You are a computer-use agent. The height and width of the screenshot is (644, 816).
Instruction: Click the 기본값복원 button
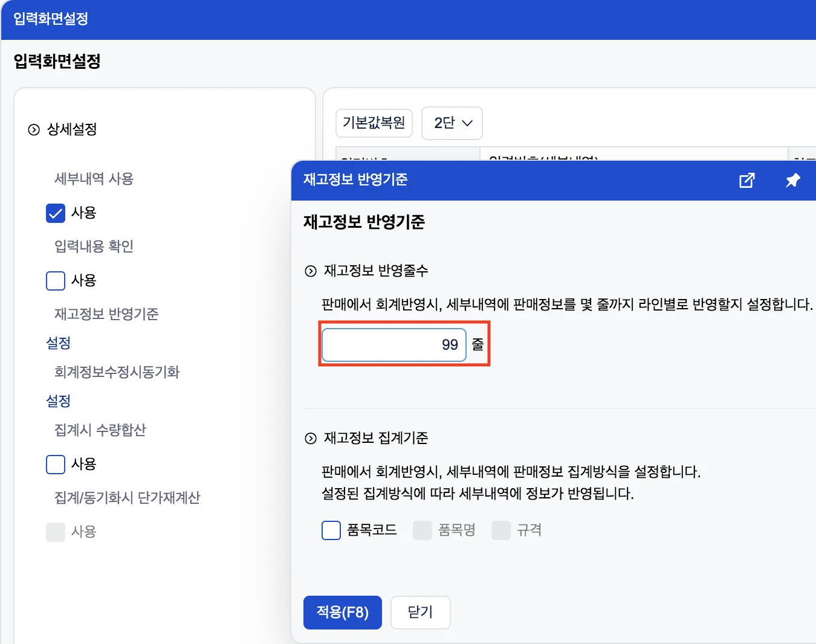[374, 123]
